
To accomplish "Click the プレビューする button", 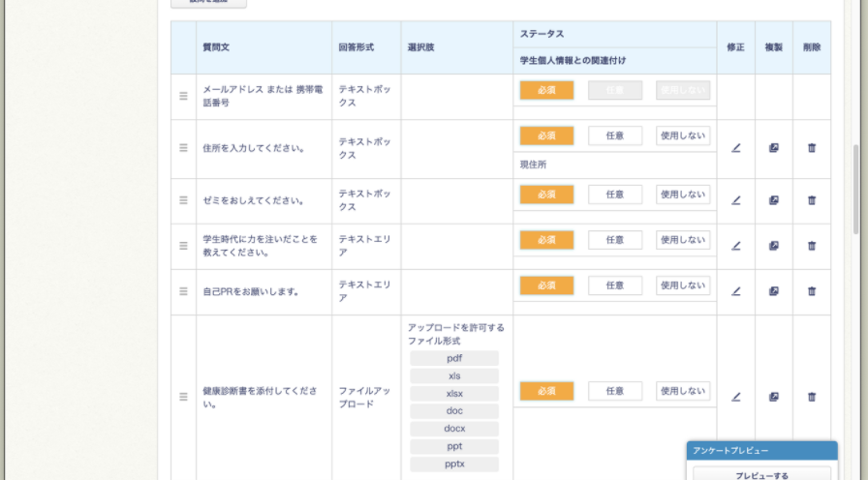I will [761, 474].
